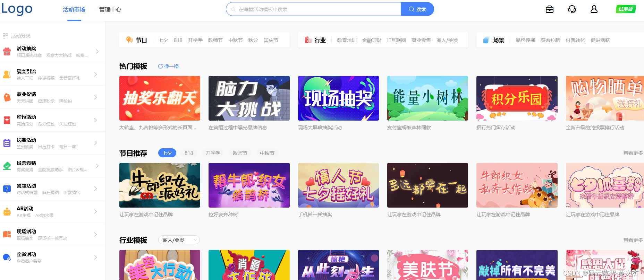Click the 试用版 trial badge
The width and height of the screenshot is (644, 280).
coord(626,9)
